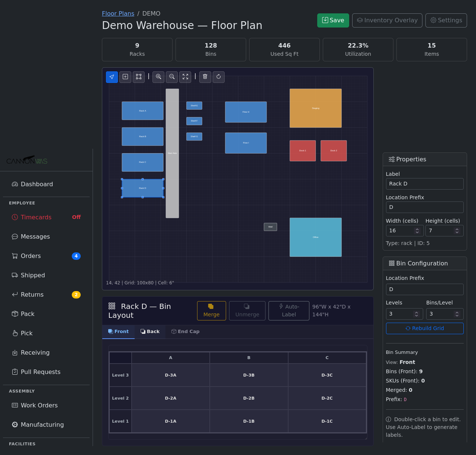Toggle Timecards clock status Off
This screenshot has height=455, width=476.
76,217
